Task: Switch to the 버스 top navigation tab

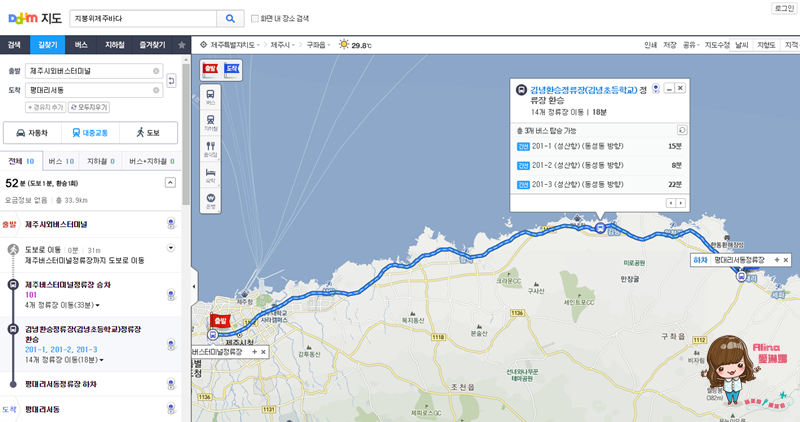Action: (x=81, y=45)
